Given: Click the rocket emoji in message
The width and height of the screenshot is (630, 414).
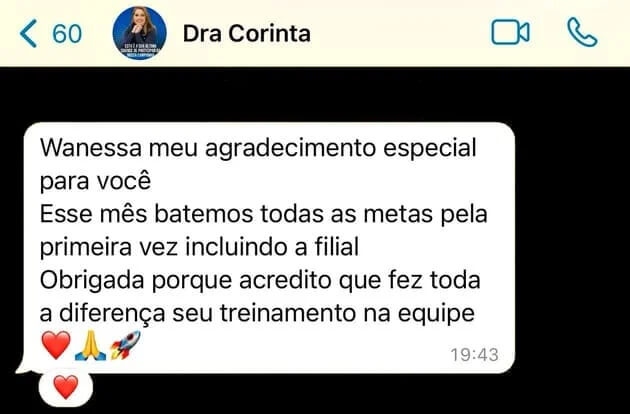Looking at the screenshot, I should pos(125,345).
